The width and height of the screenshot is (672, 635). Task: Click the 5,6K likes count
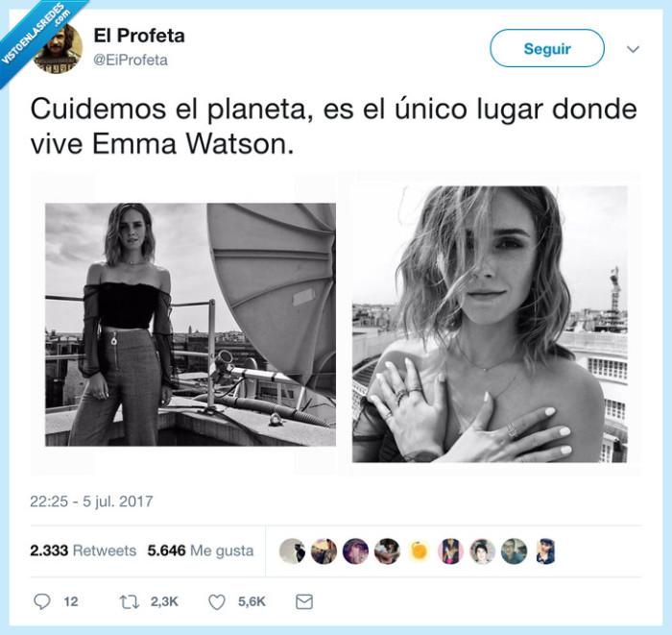point(252,602)
